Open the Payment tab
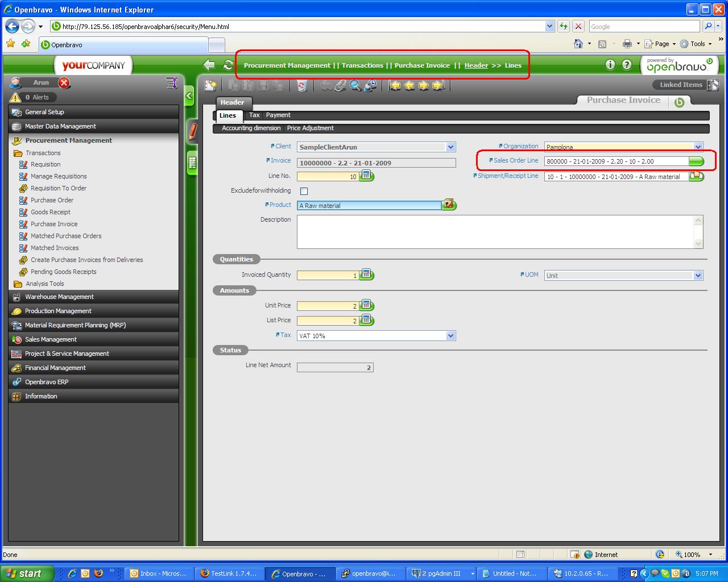This screenshot has height=582, width=728. tap(278, 115)
